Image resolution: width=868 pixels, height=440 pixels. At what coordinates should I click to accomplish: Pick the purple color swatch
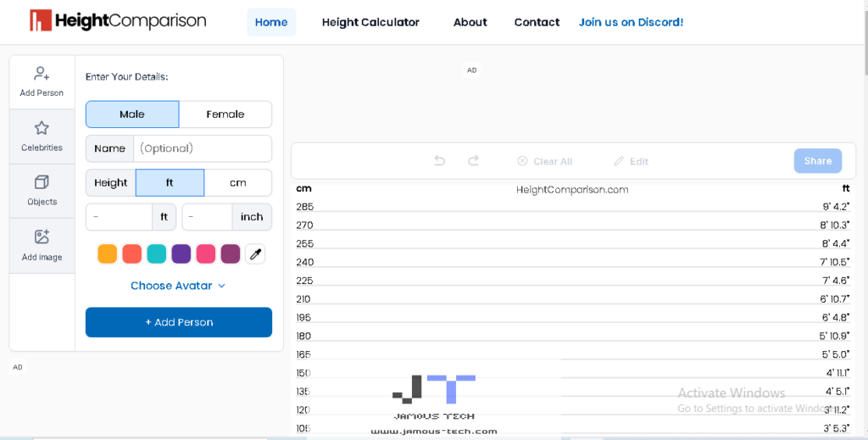181,254
